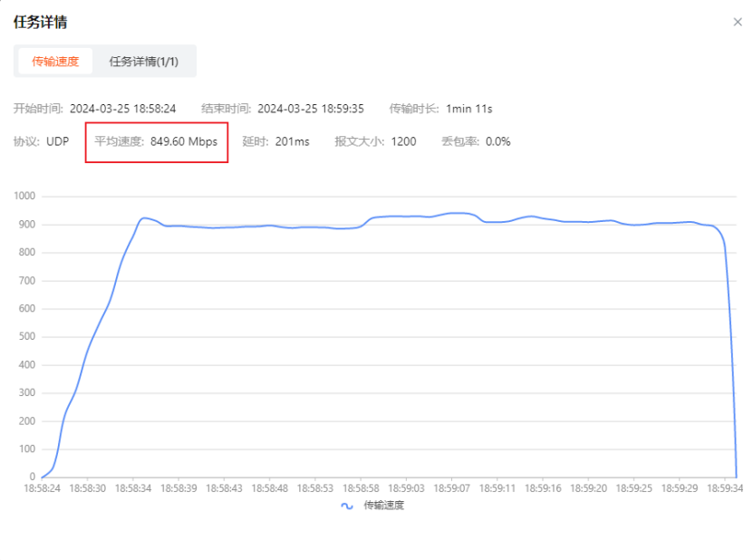Click the 500 label on the y-axis

[27, 337]
